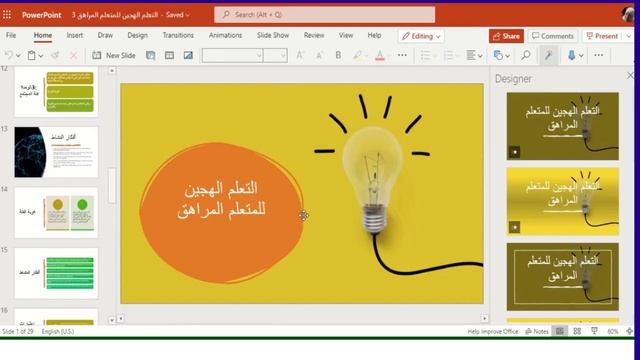Open the Help tab

click(374, 36)
